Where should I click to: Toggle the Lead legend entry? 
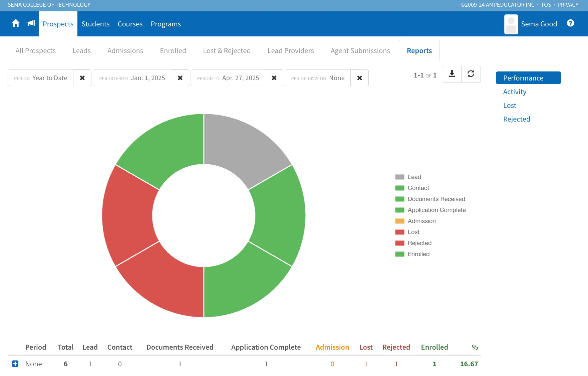(x=408, y=177)
